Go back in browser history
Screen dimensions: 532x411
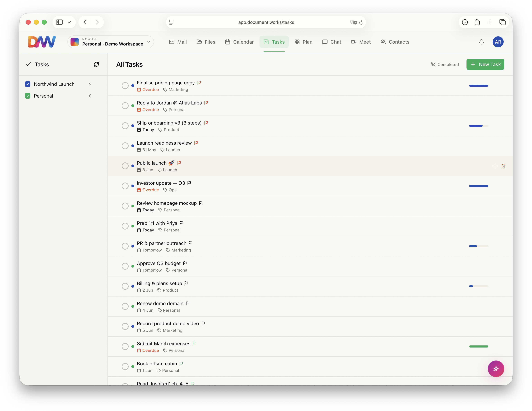[x=85, y=22]
